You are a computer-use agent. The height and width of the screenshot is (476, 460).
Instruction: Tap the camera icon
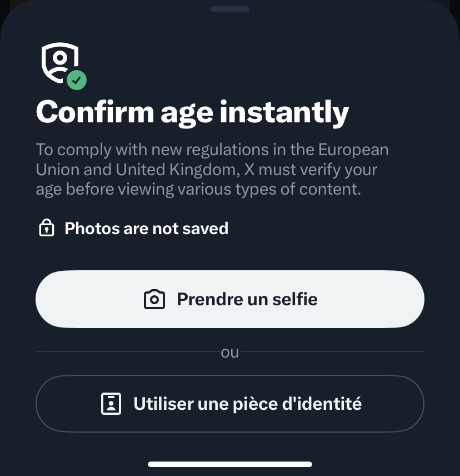pos(154,299)
